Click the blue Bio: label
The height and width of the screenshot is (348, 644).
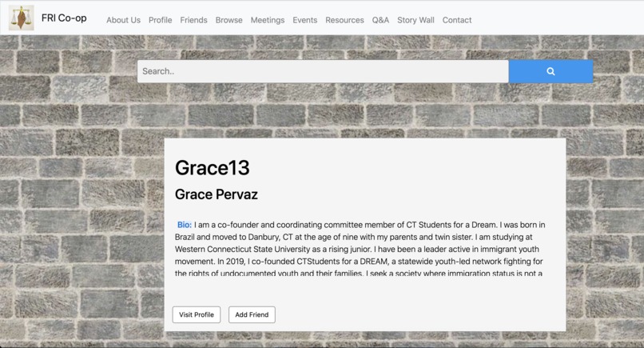click(184, 225)
